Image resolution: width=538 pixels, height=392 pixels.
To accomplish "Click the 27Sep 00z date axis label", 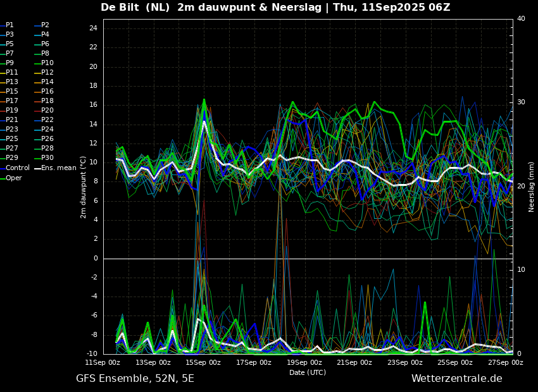I will tap(506, 362).
